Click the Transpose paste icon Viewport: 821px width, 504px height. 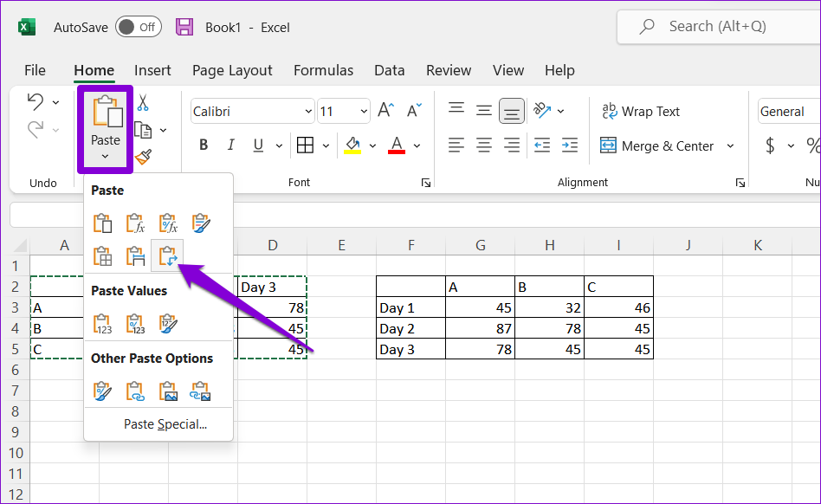(168, 255)
